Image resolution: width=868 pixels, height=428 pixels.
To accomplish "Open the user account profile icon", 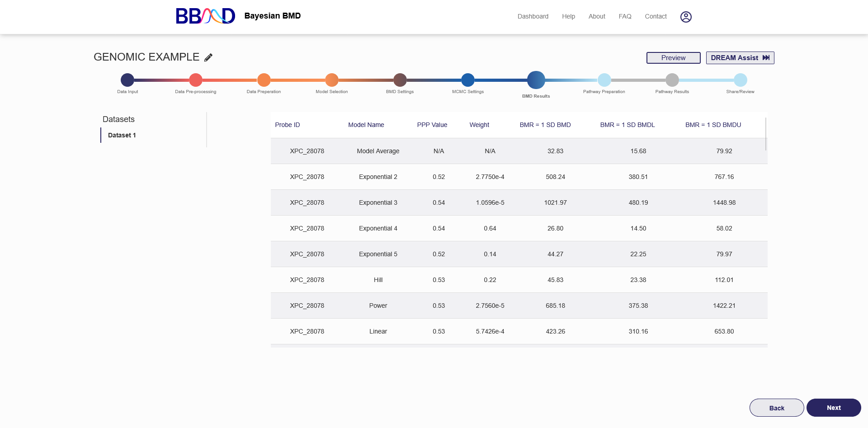I will (686, 17).
